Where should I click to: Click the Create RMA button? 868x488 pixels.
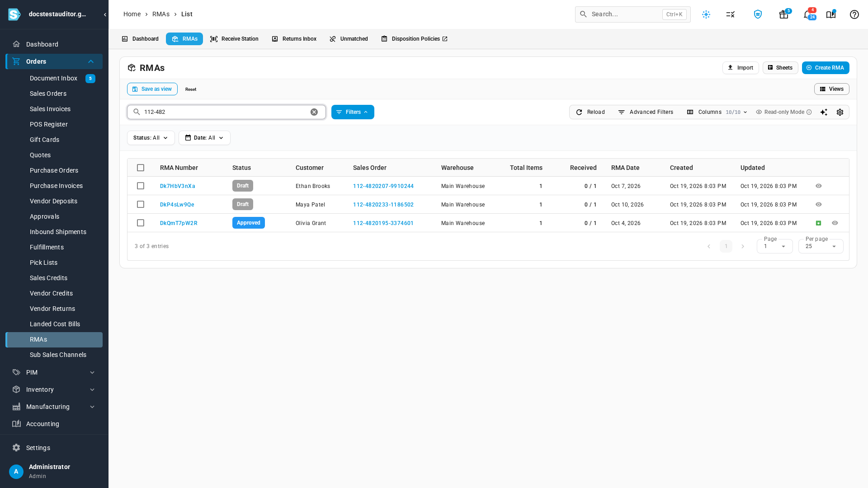coord(826,68)
